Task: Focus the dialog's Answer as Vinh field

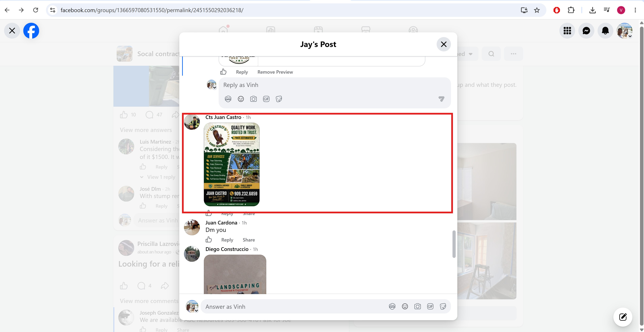Action: 295,307
